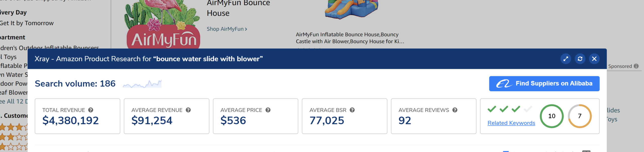Click the Sponsored info icon

click(x=636, y=66)
